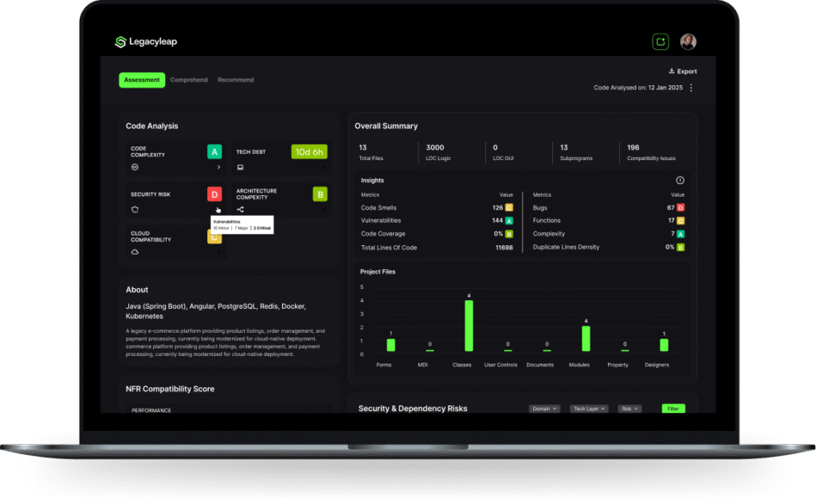Click the Classes bar in Project Files chart
The image size is (816, 504).
point(469,326)
